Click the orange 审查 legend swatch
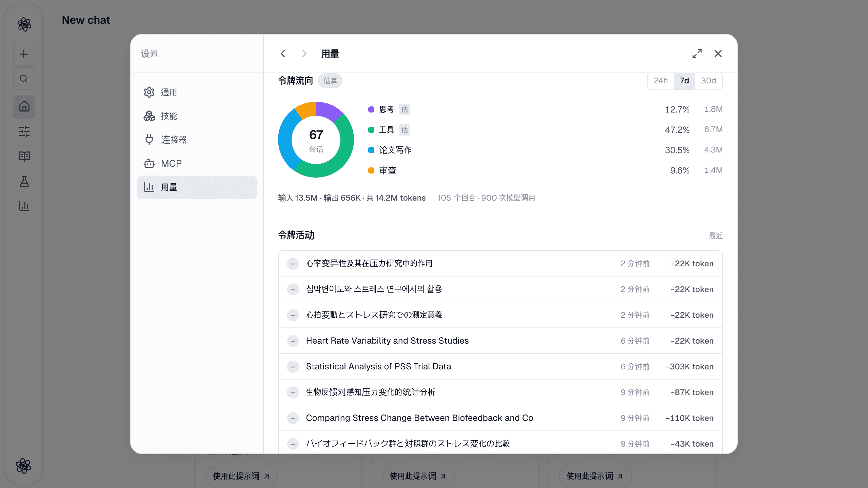868x488 pixels. (371, 170)
